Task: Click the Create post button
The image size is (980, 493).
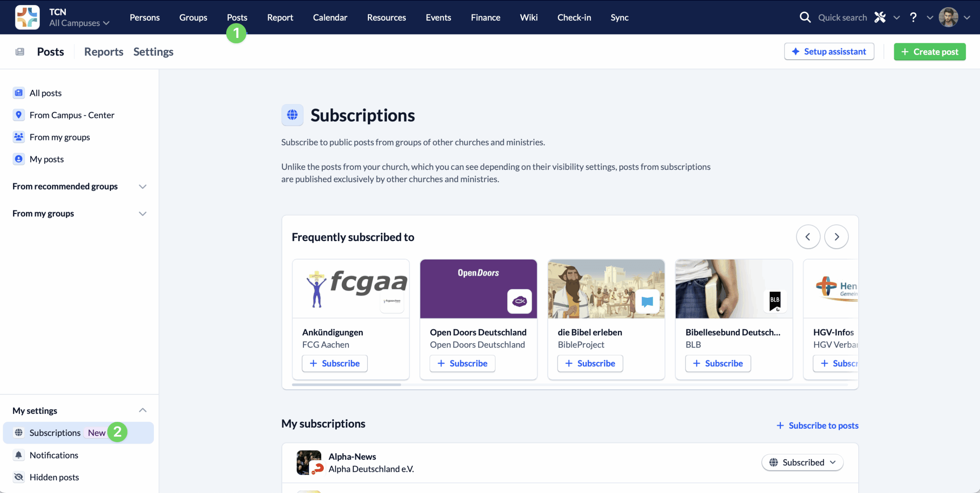Action: [x=929, y=52]
